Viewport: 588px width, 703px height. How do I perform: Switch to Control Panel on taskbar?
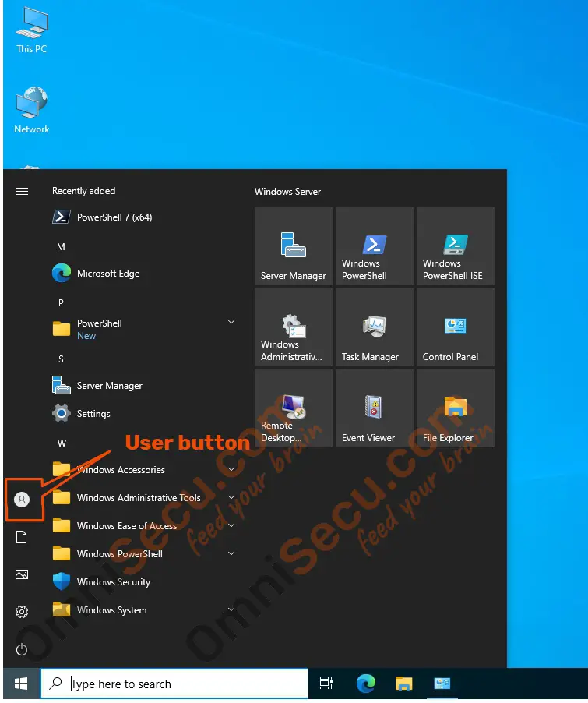click(x=442, y=684)
